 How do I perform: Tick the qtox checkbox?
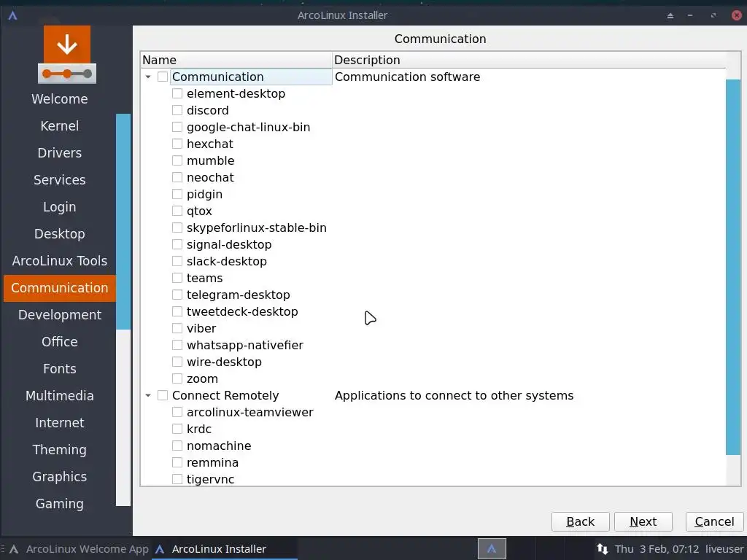point(177,211)
